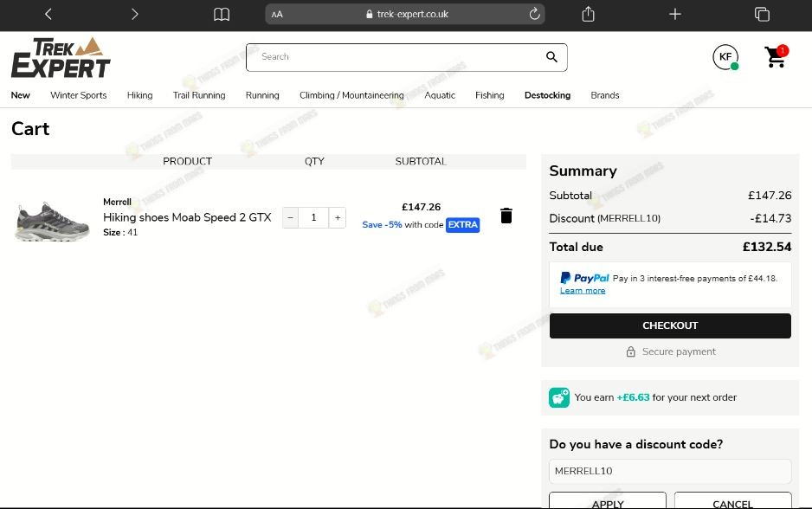Click the Trek Expert logo
The height and width of the screenshot is (509, 812).
[61, 57]
